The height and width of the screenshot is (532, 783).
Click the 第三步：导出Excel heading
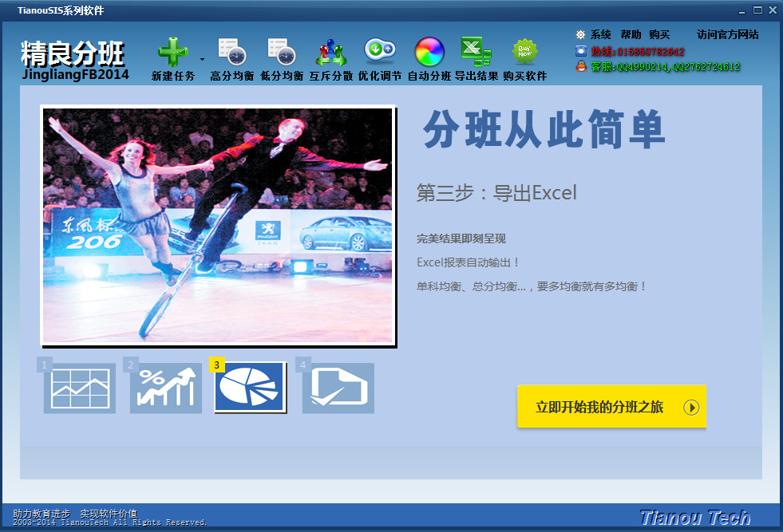pyautogui.click(x=496, y=193)
